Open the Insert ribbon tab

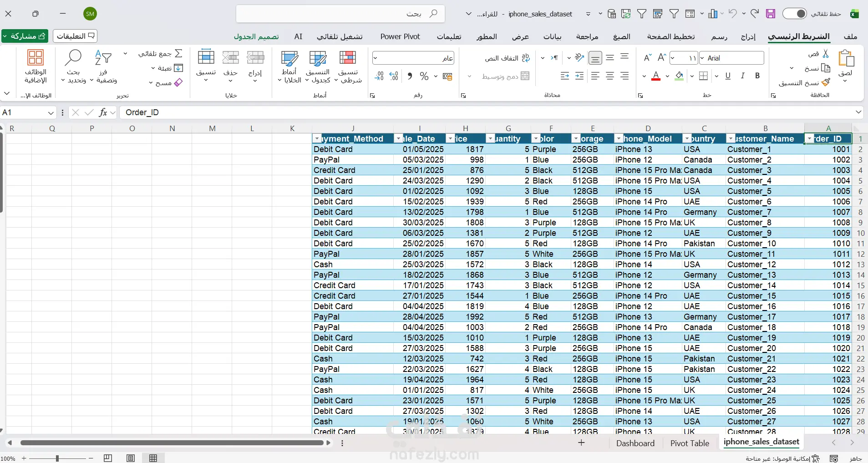pos(748,37)
